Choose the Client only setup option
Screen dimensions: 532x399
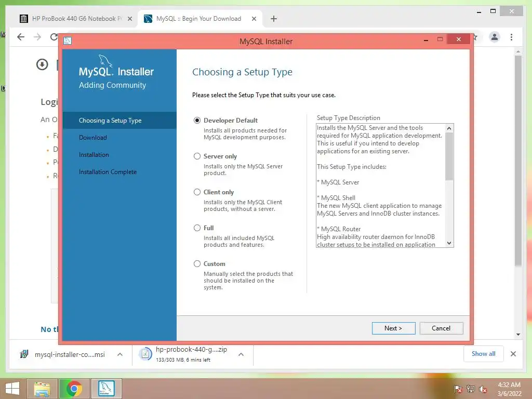[197, 192]
